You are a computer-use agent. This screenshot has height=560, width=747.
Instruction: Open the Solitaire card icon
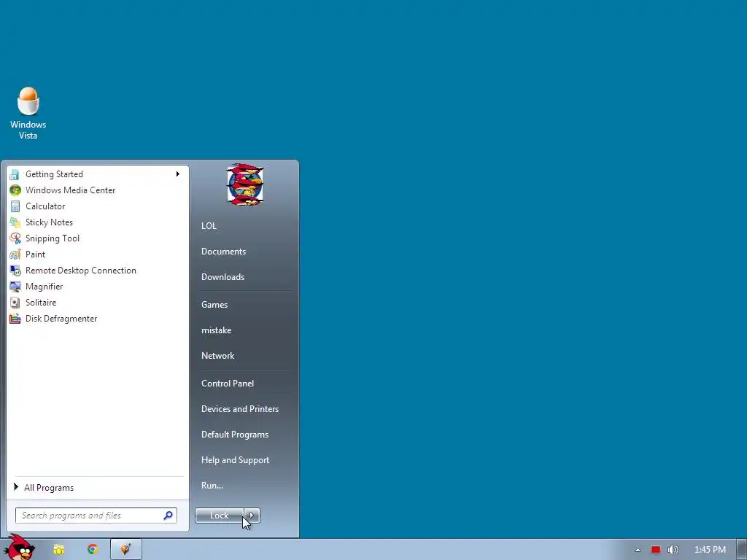pyautogui.click(x=15, y=303)
